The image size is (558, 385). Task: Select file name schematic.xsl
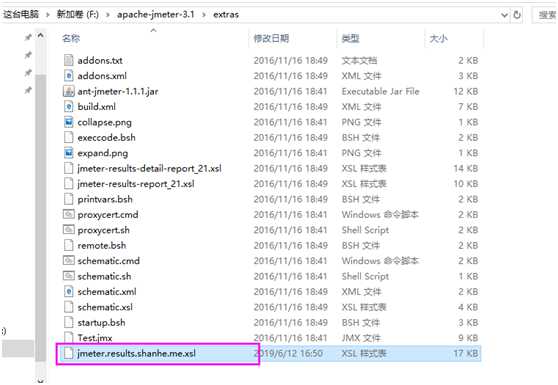(x=105, y=307)
